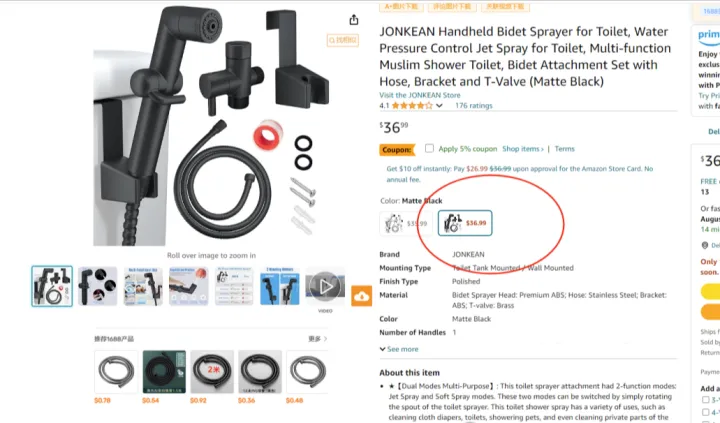Image resolution: width=720 pixels, height=423 pixels.
Task: Tick the Apply 5% coupon checkbox
Action: [x=429, y=148]
